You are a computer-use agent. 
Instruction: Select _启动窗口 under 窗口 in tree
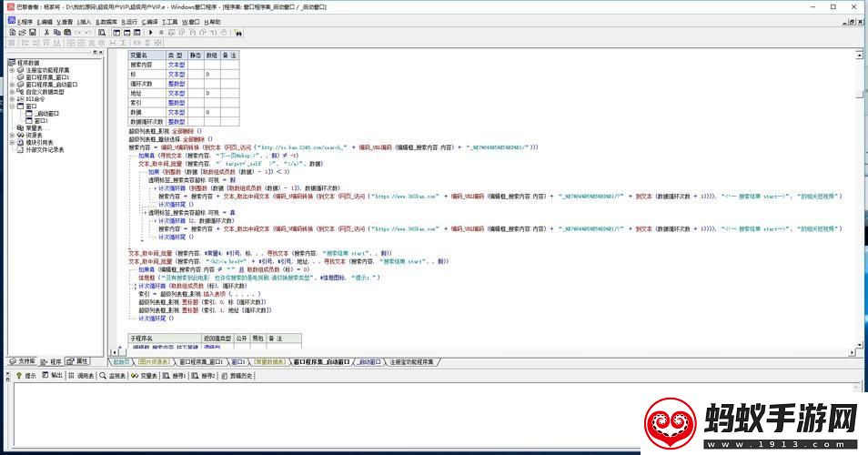[x=46, y=114]
